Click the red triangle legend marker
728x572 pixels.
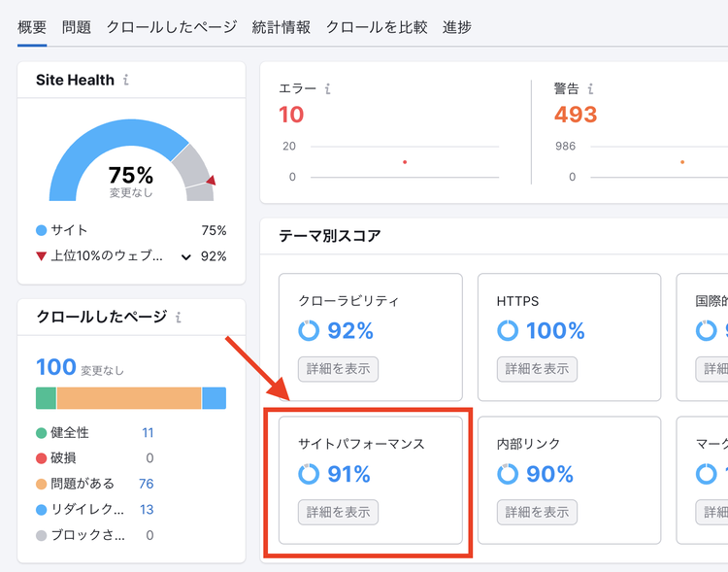click(42, 256)
